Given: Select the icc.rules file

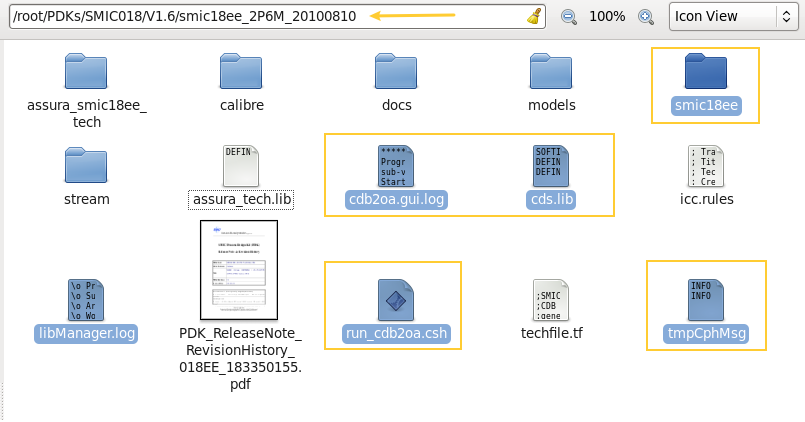Looking at the screenshot, I should (x=706, y=165).
